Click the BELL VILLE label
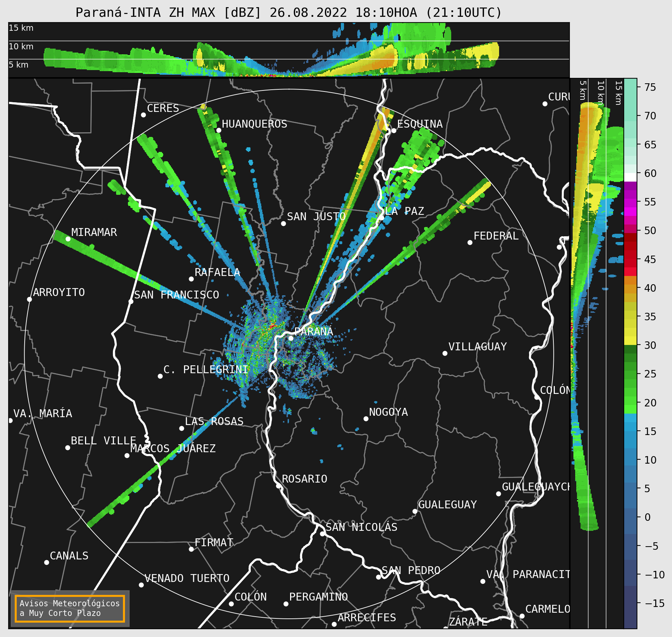This screenshot has width=672, height=637. tap(103, 441)
